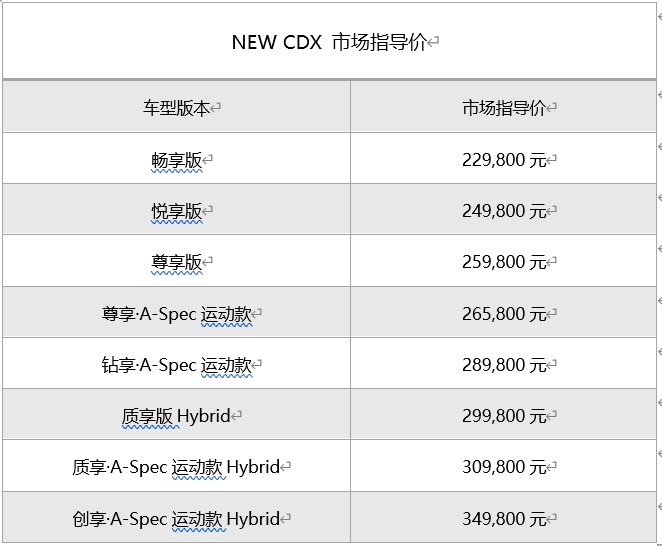Click the 299,800 元 price cell
The height and width of the screenshot is (546, 662).
503,415
